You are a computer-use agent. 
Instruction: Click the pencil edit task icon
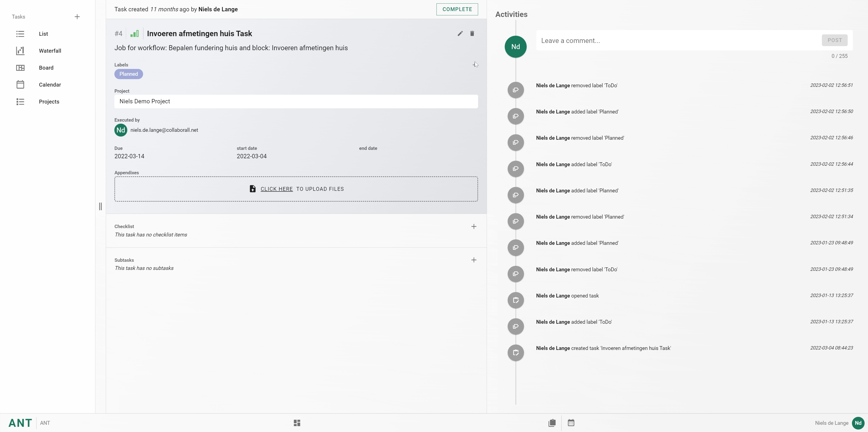point(460,33)
